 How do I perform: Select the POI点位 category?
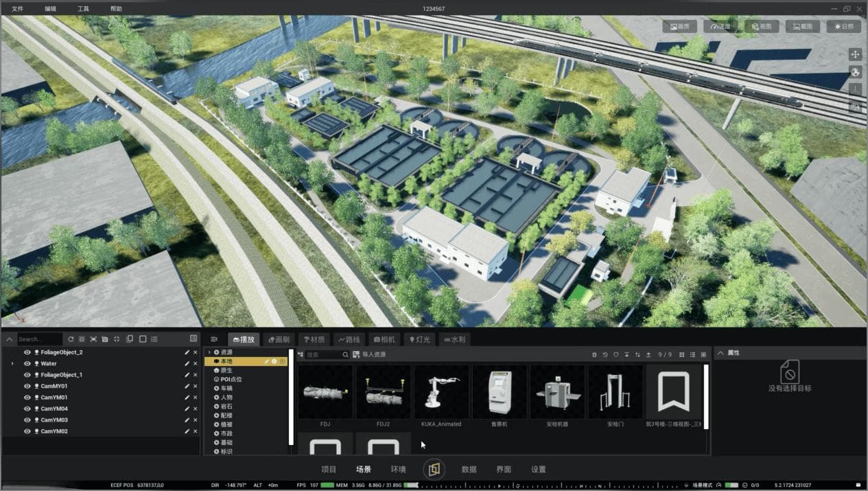click(231, 379)
